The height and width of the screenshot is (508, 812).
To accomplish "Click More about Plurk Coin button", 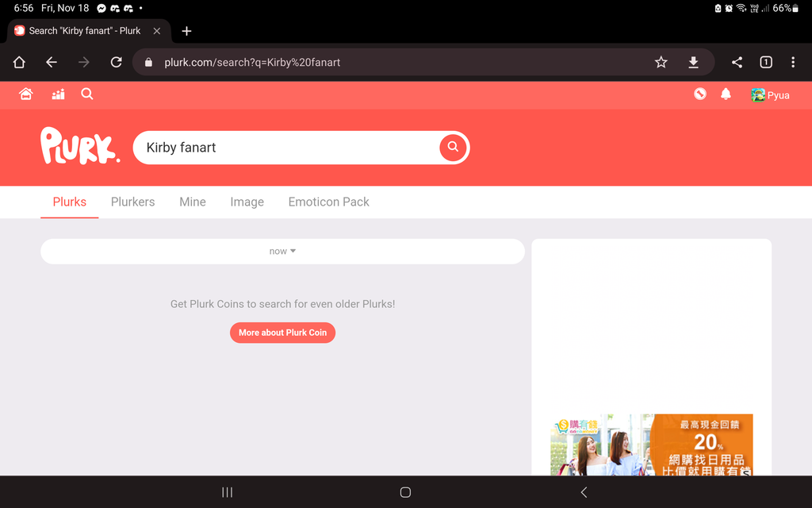I will point(283,333).
